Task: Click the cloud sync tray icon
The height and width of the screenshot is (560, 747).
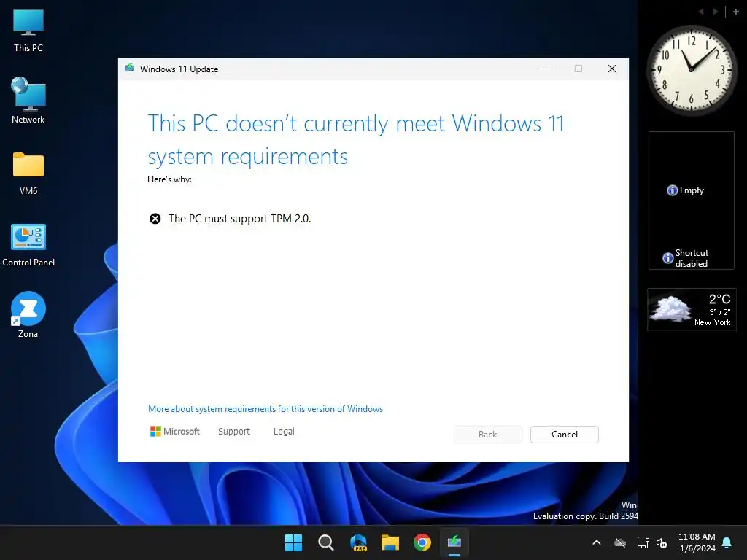Action: 620,542
